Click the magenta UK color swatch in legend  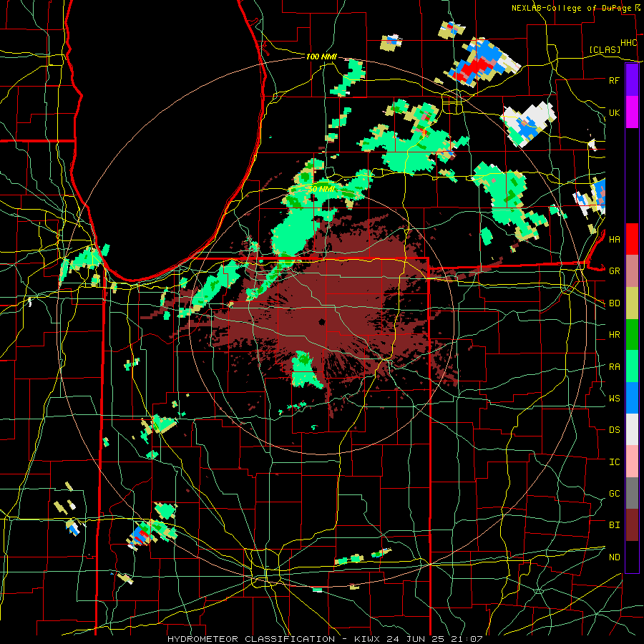click(632, 112)
